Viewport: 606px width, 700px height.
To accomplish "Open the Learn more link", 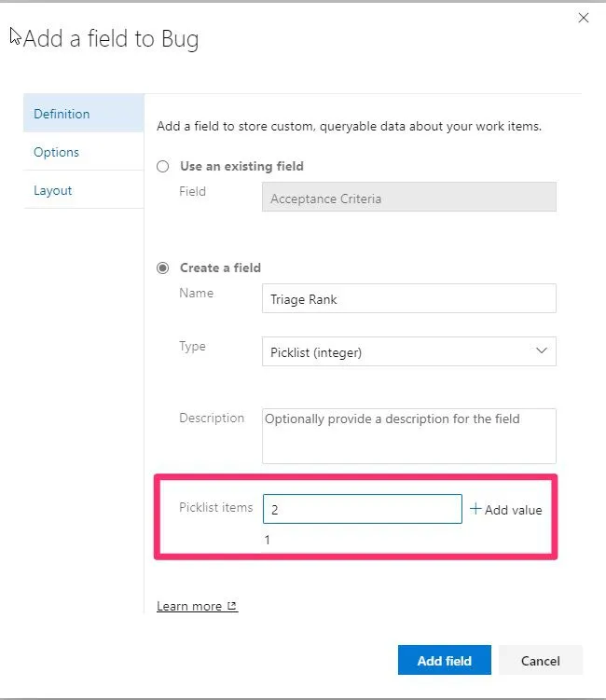I will (x=189, y=607).
